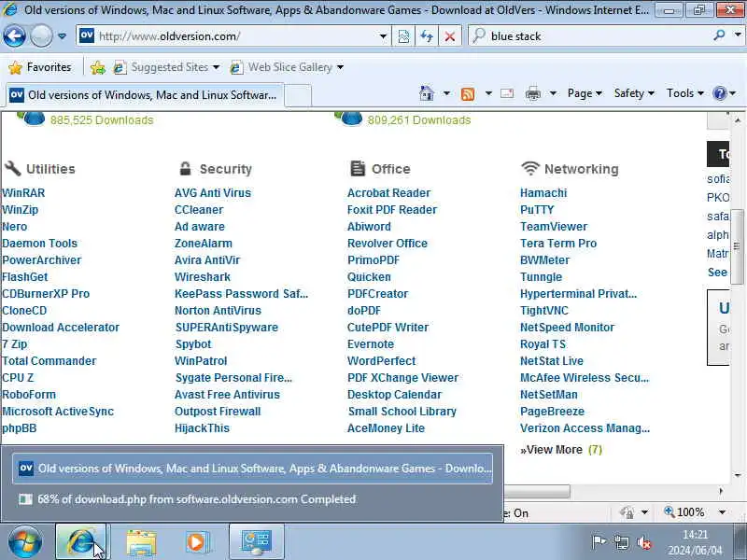Click the Add to Favorites Bar icon
This screenshot has height=560, width=747.
coord(98,67)
